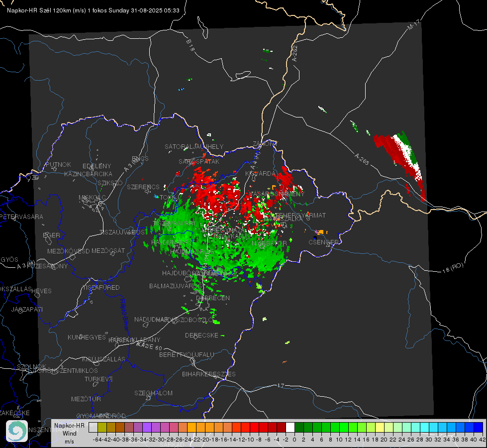Click the BERETTYÓÚJFALU label

coord(187,354)
